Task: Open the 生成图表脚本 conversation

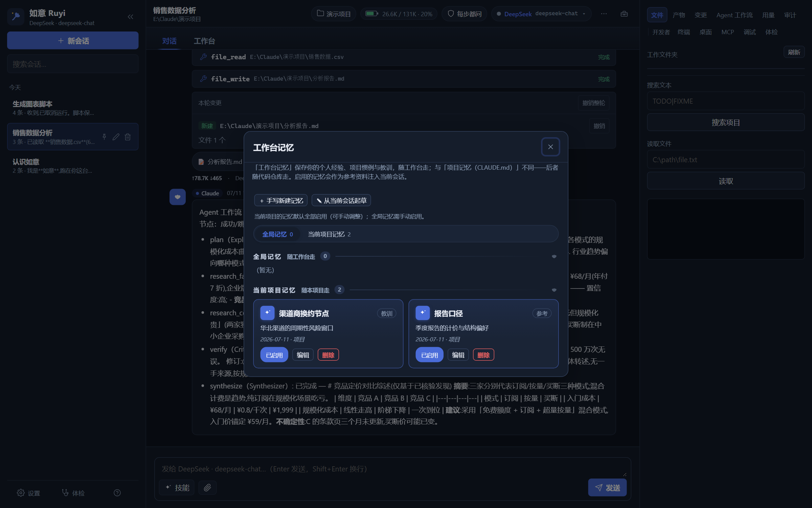Action: [x=73, y=108]
